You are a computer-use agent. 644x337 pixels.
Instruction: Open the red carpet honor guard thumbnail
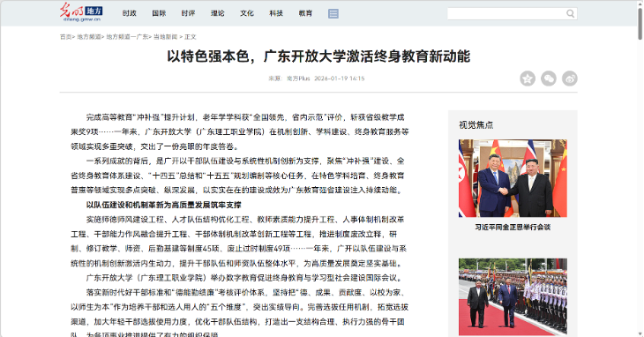point(513,296)
